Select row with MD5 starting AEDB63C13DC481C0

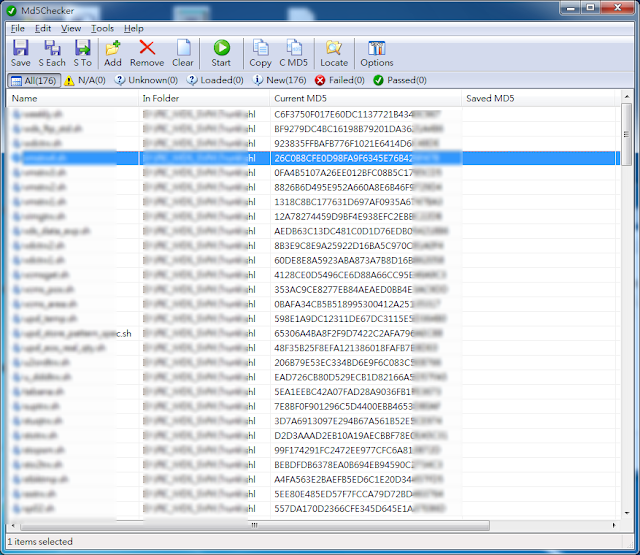[313, 231]
